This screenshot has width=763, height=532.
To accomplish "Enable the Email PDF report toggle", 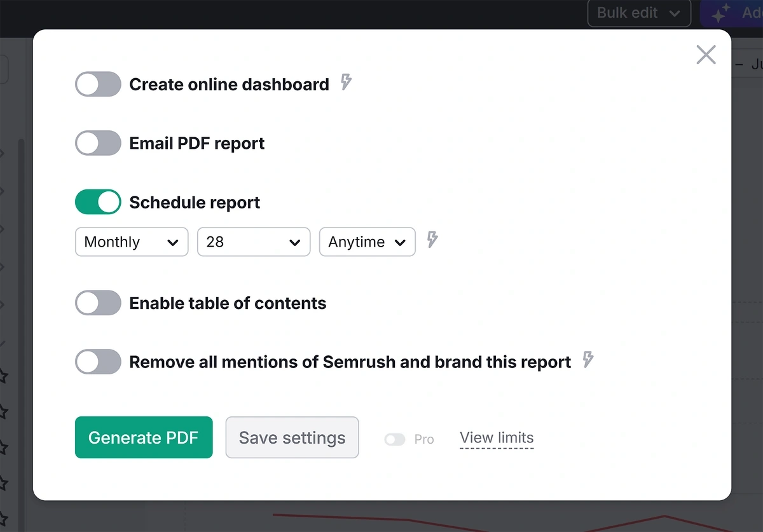I will [98, 142].
